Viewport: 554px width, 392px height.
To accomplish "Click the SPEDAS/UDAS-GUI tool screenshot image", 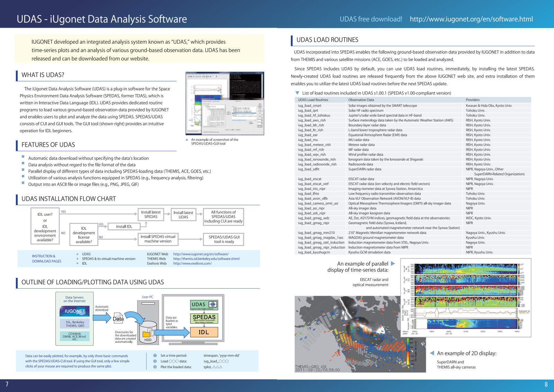I will pos(225,103).
